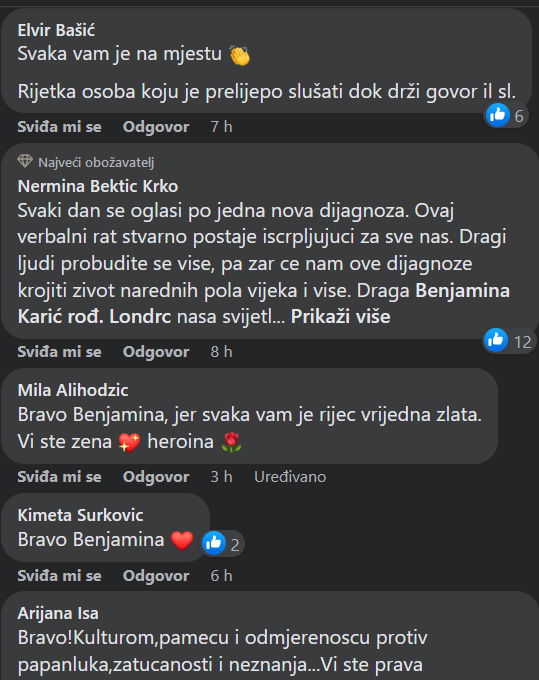This screenshot has width=539, height=680.
Task: Open Arijana Isa's profile name
Action: 58,613
